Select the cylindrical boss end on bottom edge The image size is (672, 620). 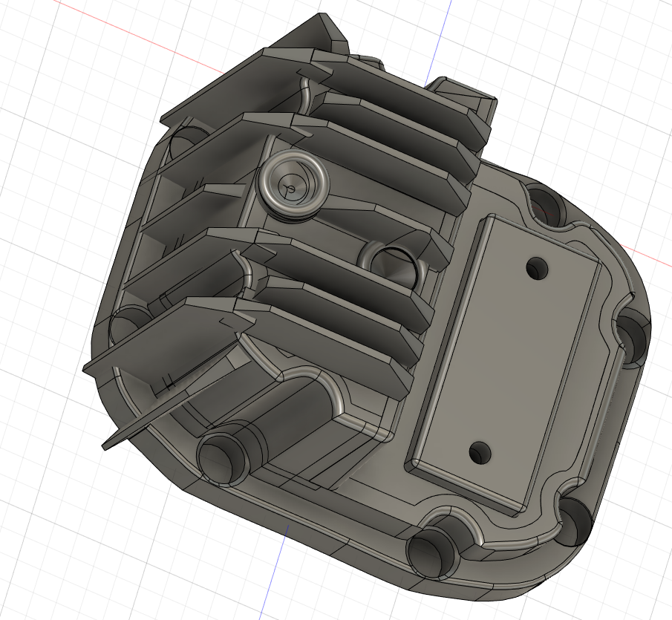tap(433, 554)
